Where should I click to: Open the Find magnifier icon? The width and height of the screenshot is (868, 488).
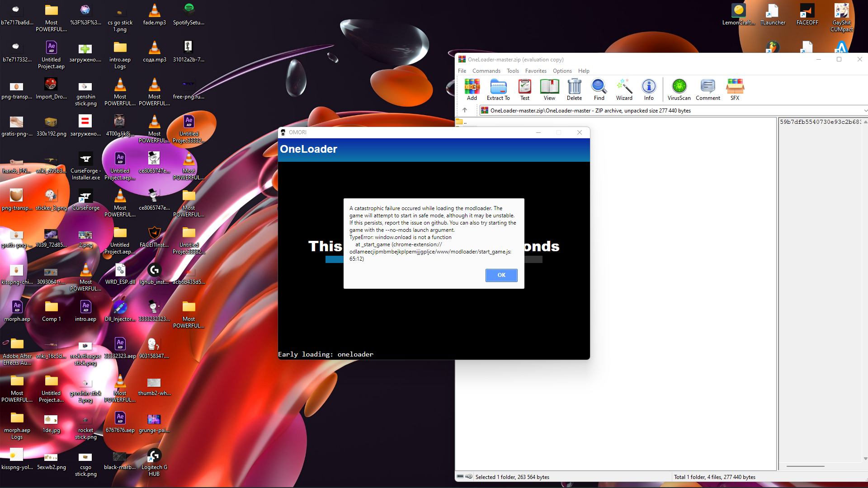pyautogui.click(x=599, y=89)
